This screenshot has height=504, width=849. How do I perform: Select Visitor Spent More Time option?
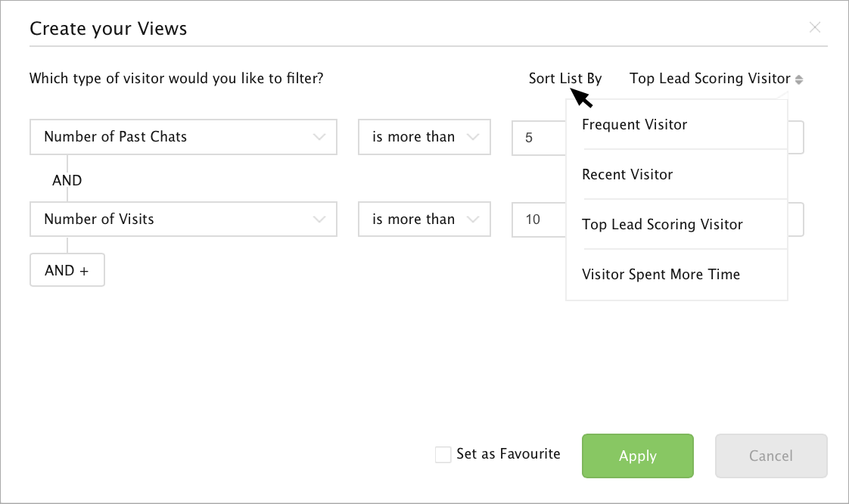click(661, 275)
